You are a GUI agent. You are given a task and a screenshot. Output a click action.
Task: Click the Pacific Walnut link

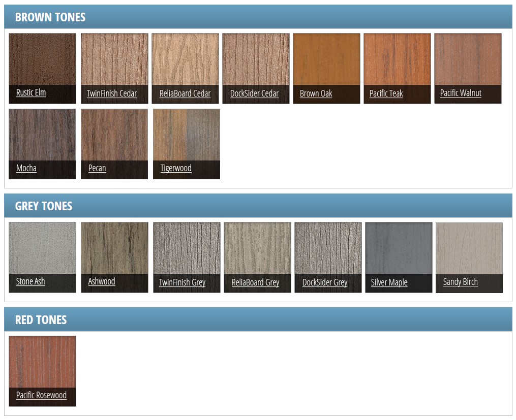coord(461,93)
